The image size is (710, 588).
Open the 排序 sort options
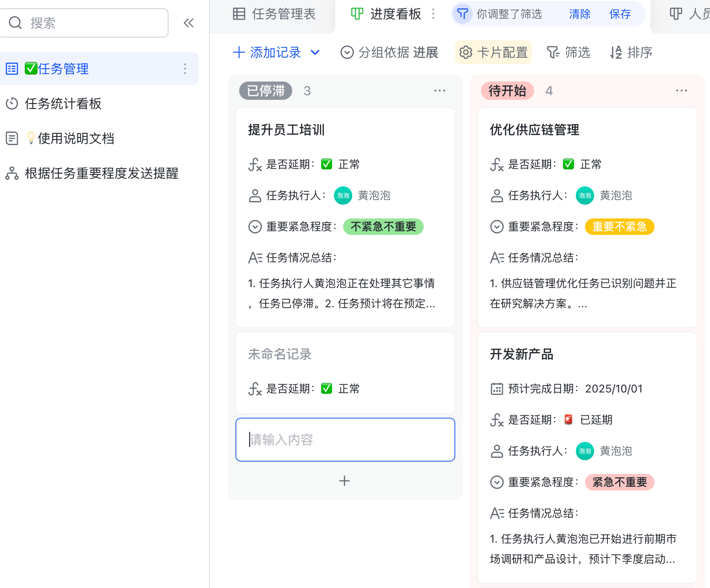[630, 52]
